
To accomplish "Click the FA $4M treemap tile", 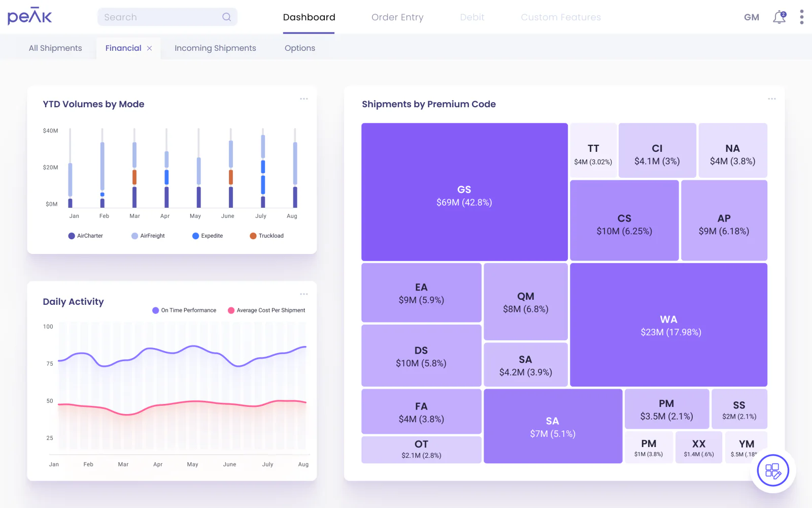I will (x=421, y=411).
